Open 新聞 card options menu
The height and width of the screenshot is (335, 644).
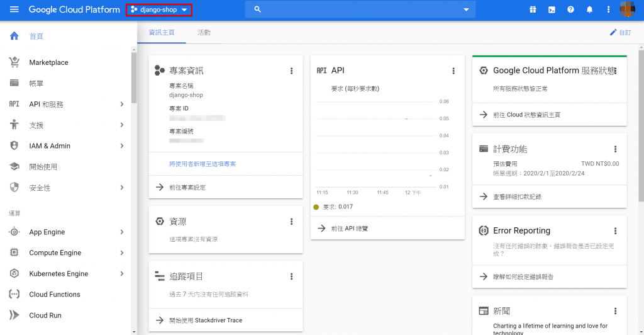pos(615,311)
